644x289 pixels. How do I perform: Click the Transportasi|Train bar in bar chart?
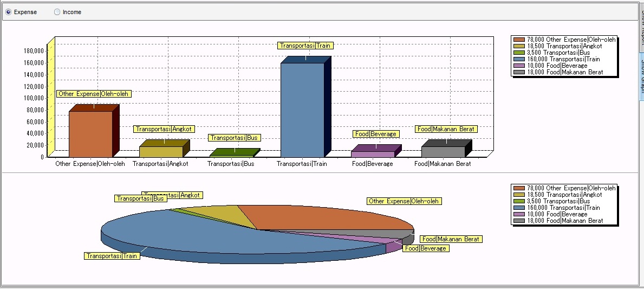pos(302,108)
